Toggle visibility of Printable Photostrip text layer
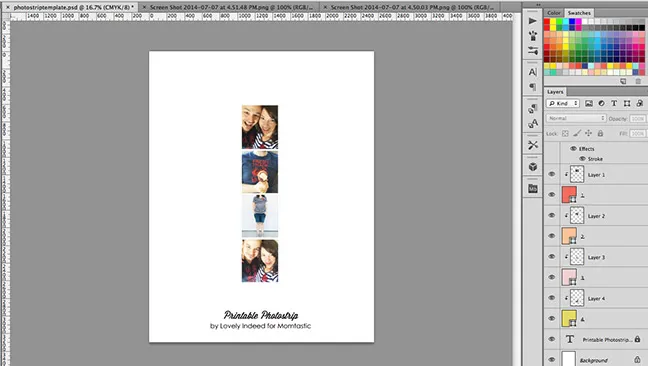Viewport: 648px width, 366px height. point(552,339)
